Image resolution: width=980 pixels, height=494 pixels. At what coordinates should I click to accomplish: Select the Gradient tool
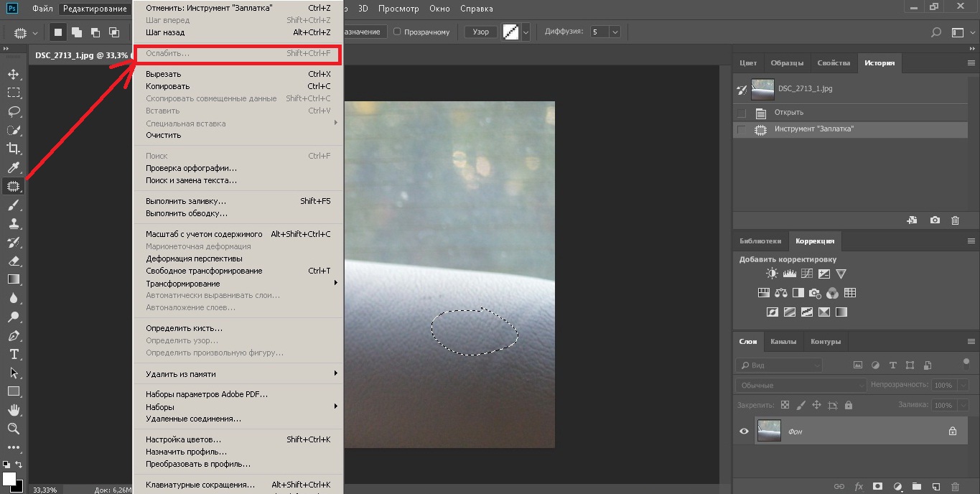[14, 279]
